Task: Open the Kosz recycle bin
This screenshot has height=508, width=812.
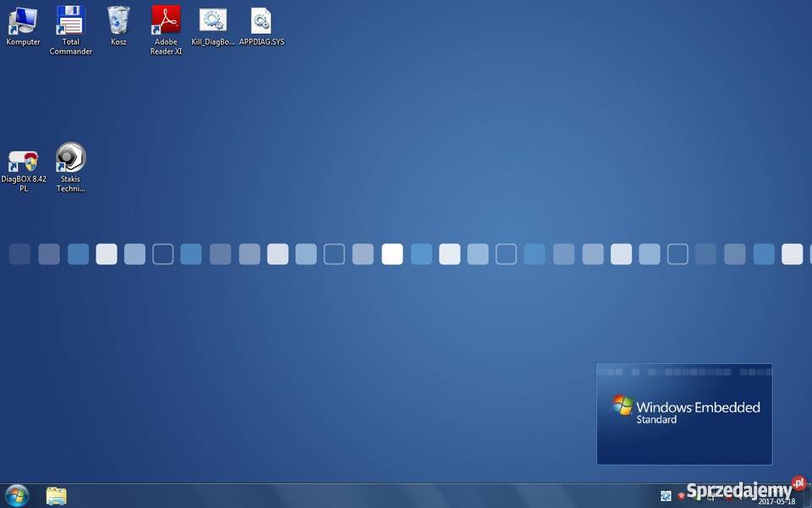Action: (x=118, y=19)
